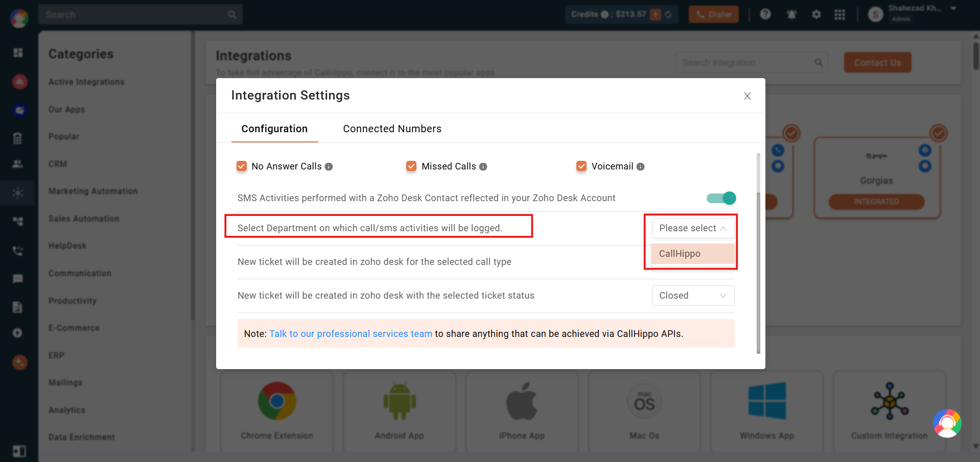Select the E-Commerce category
Image resolution: width=980 pixels, height=462 pixels.
pos(74,328)
